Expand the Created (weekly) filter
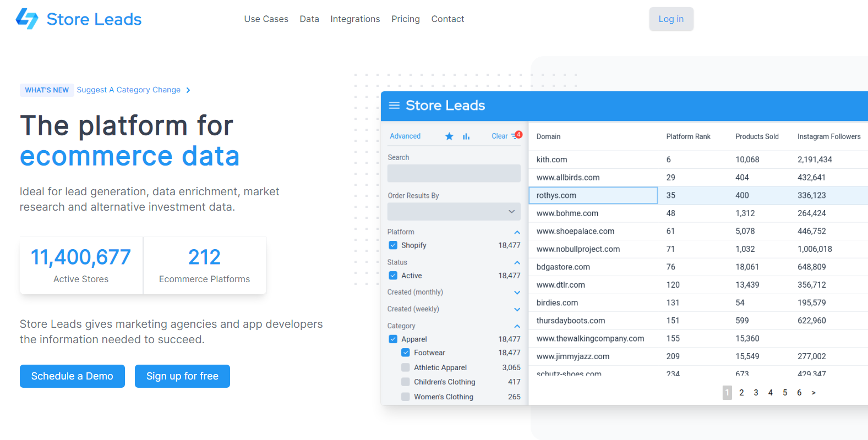This screenshot has height=440, width=868. pos(517,309)
